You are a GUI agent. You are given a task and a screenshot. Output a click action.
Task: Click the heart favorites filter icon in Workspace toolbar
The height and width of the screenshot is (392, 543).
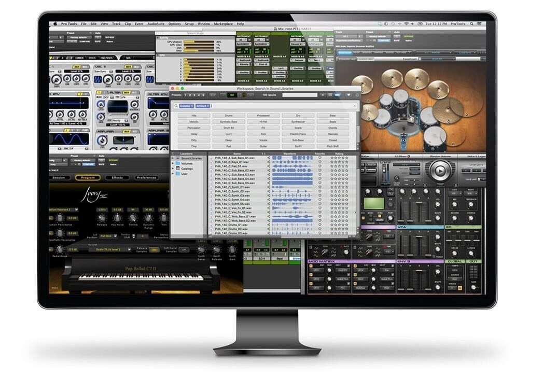point(348,95)
